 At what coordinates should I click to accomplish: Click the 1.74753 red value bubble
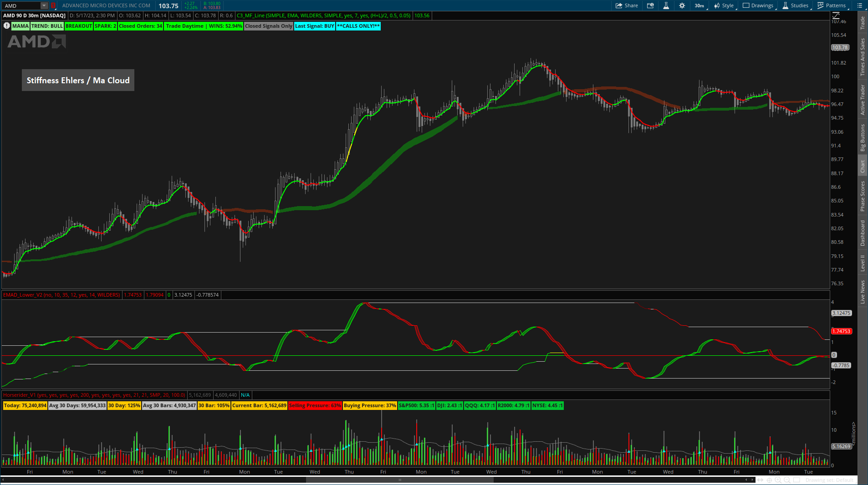[x=842, y=331]
